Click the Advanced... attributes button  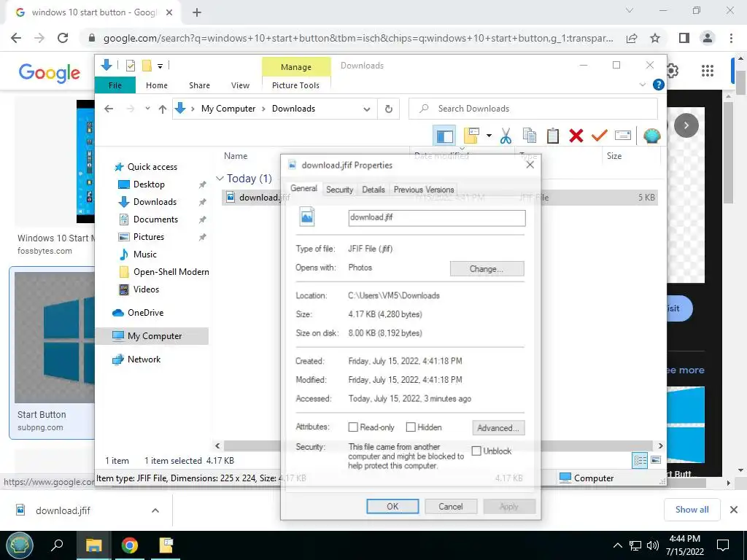tap(498, 427)
